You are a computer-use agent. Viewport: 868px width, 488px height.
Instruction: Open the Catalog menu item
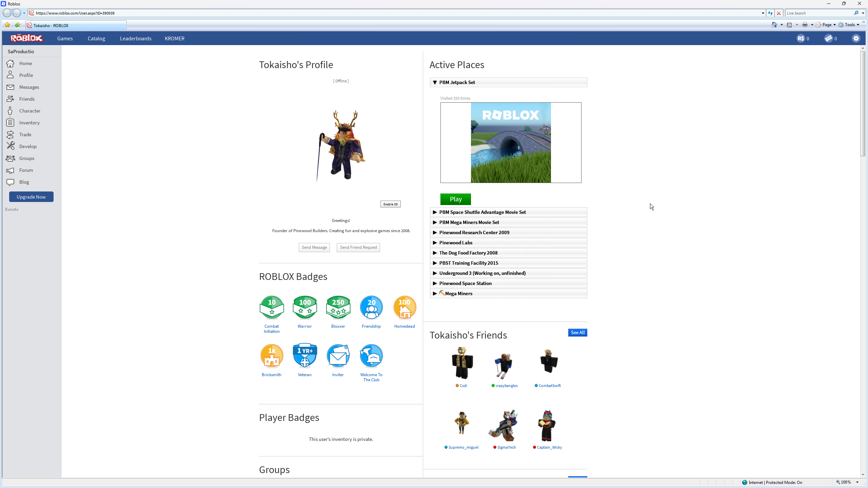[96, 38]
